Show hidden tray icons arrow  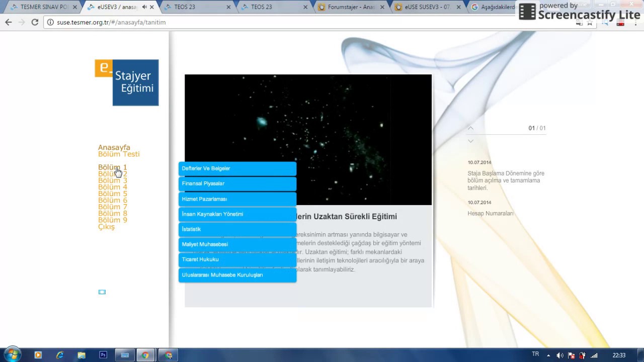(x=548, y=355)
